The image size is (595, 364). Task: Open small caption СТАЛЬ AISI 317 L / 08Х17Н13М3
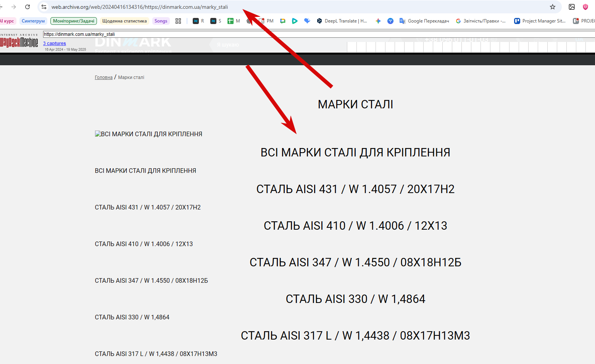click(156, 354)
